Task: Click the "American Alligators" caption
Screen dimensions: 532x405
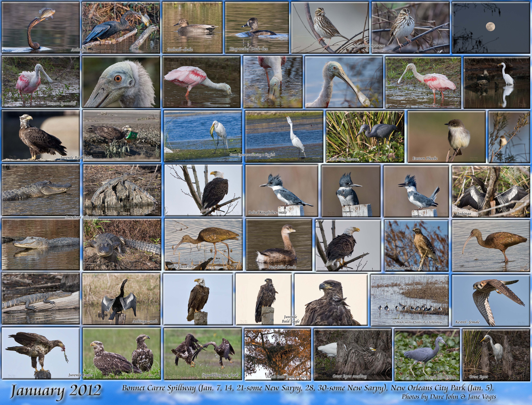Action: [82, 217]
